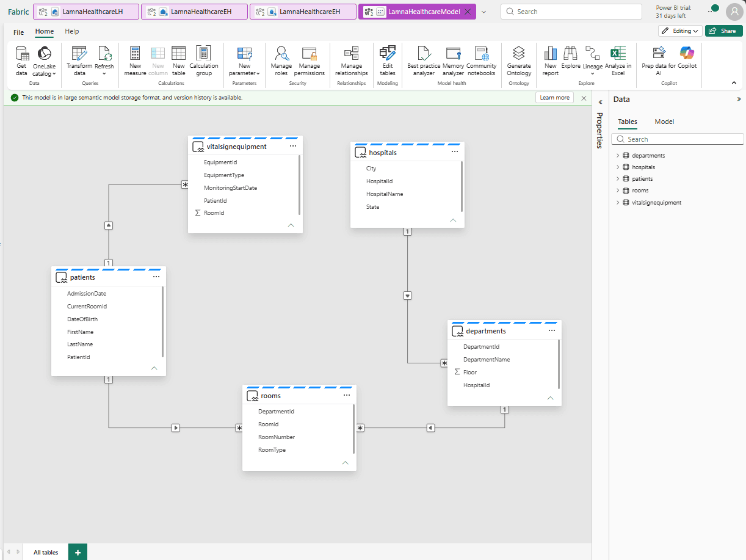This screenshot has width=746, height=560.
Task: Create a New report
Action: [551, 61]
